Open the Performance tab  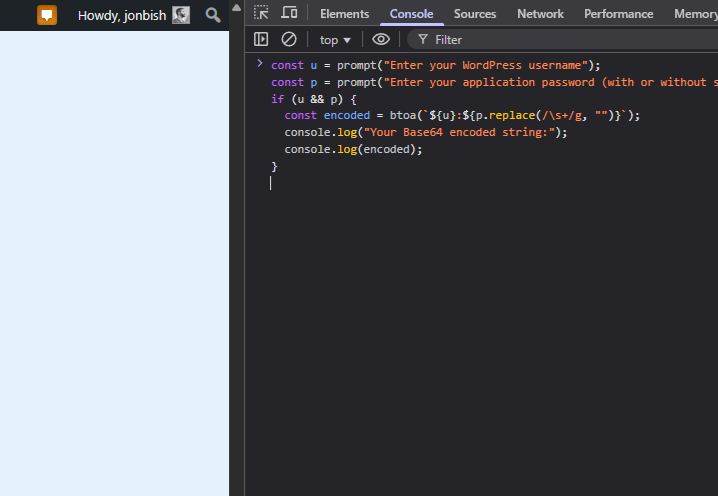coord(619,14)
